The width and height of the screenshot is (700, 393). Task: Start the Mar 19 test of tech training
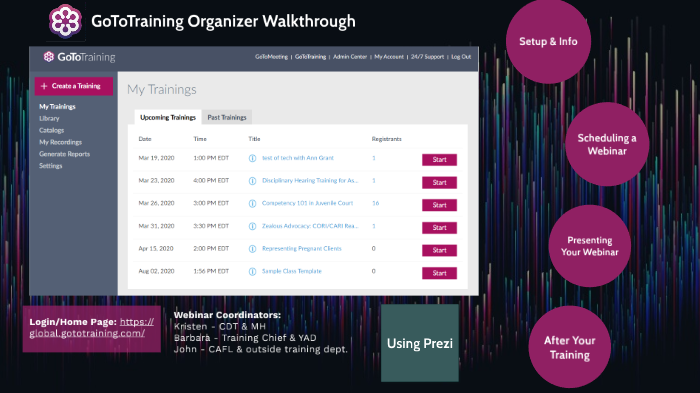tap(439, 160)
